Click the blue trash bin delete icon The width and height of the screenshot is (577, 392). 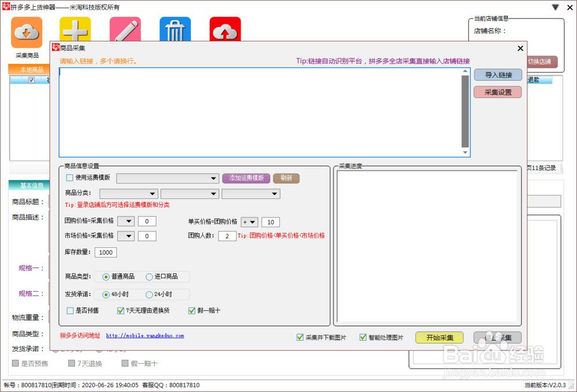tap(175, 29)
